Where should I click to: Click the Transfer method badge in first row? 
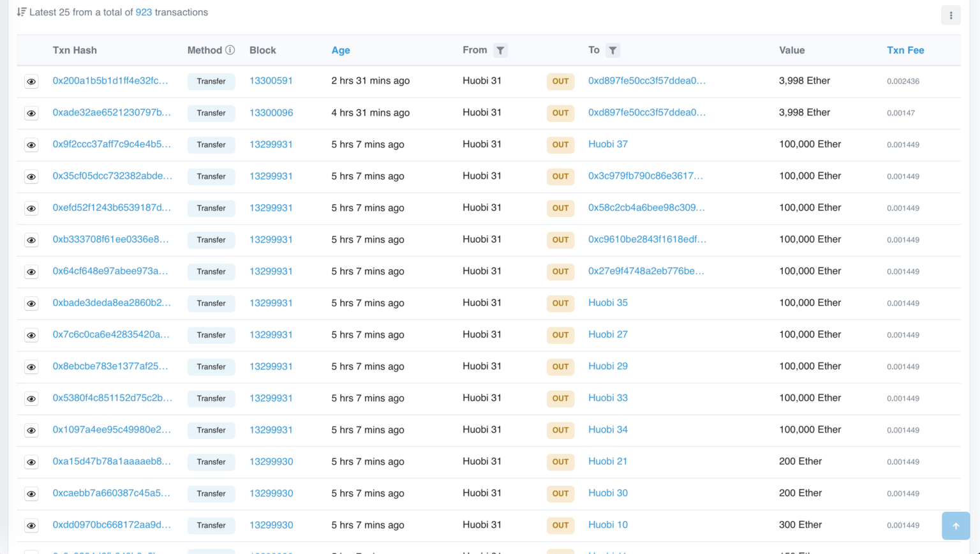(x=211, y=82)
